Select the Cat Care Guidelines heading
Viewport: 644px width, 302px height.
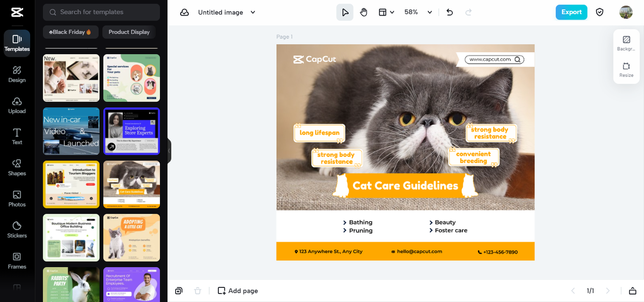[405, 185]
